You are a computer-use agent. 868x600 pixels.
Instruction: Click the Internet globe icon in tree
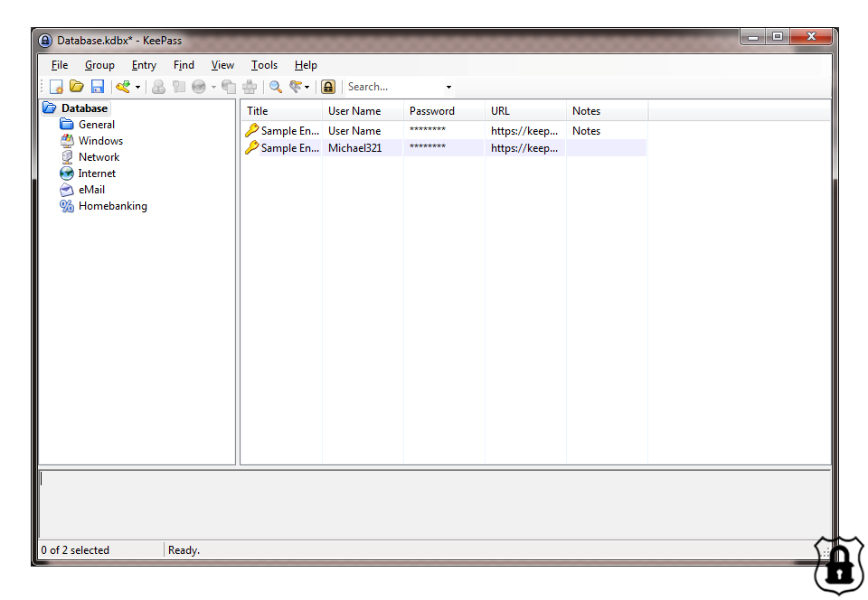pos(66,173)
